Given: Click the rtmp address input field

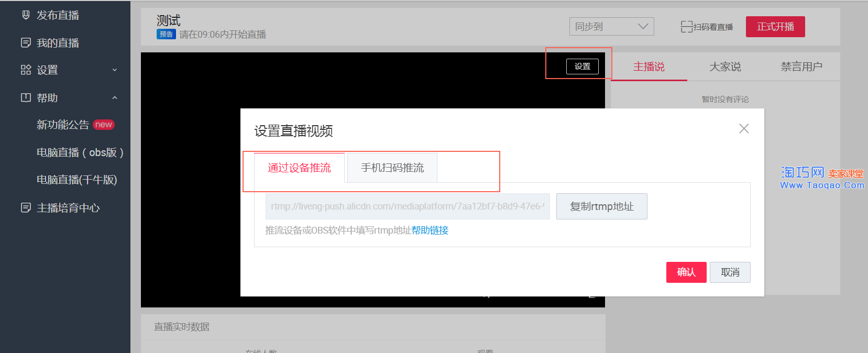Looking at the screenshot, I should [407, 206].
